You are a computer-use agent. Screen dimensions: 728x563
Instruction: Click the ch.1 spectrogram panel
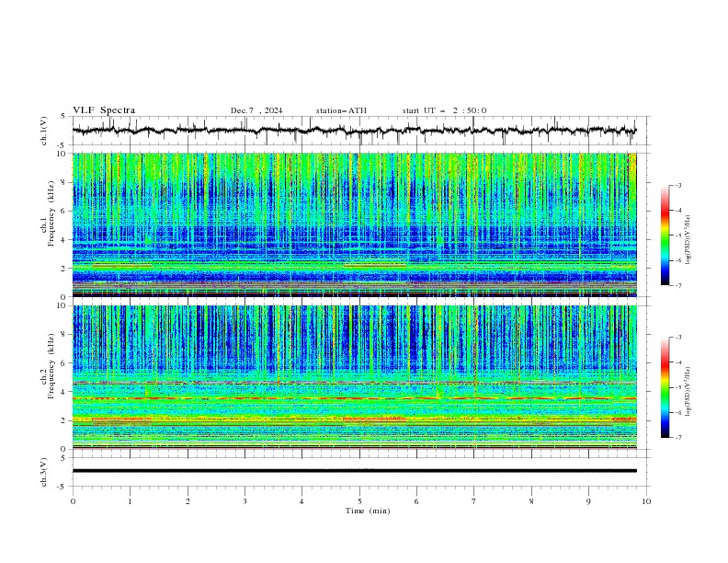[x=354, y=224]
